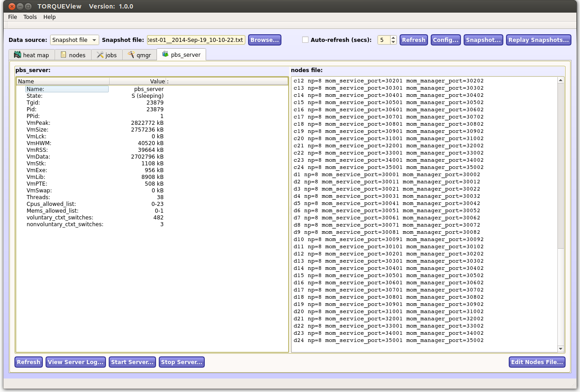
Task: Select the VmLib: row
Action: (x=152, y=177)
